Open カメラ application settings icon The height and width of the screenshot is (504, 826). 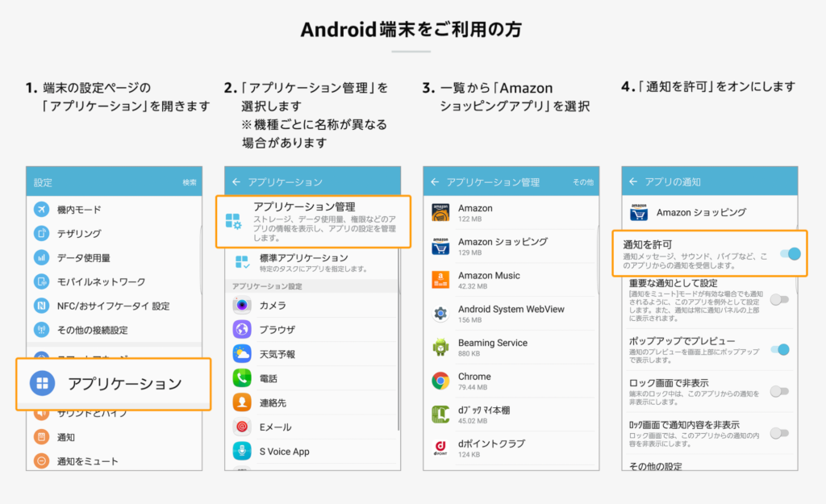point(242,305)
